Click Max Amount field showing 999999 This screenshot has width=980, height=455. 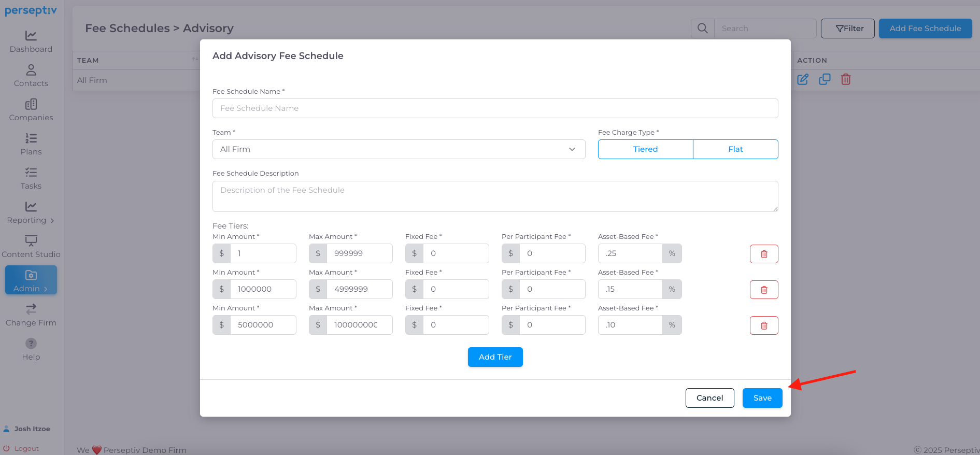360,253
